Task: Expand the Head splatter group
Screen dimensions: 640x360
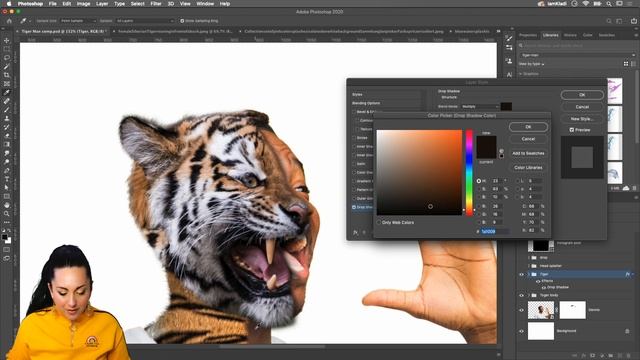Action: point(529,266)
